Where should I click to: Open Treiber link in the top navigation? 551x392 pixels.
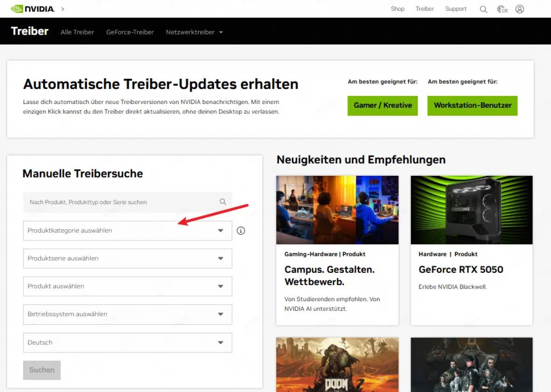(425, 9)
